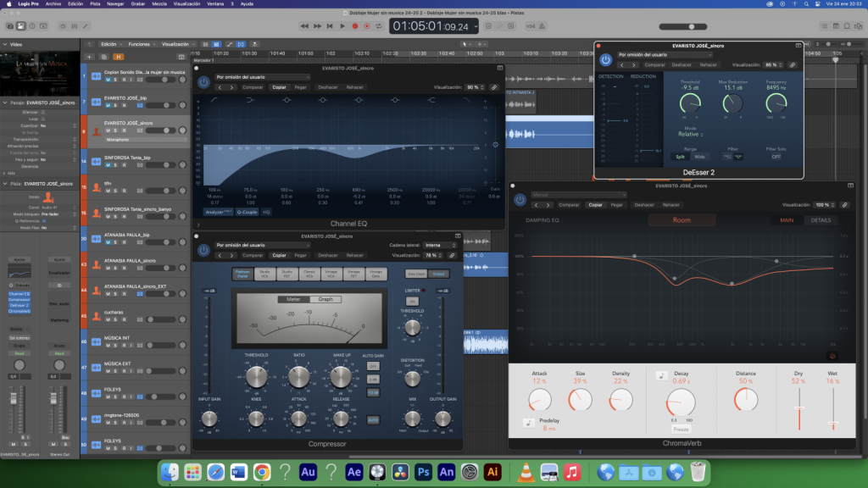
Task: Click the record button in the transport bar
Action: click(355, 26)
